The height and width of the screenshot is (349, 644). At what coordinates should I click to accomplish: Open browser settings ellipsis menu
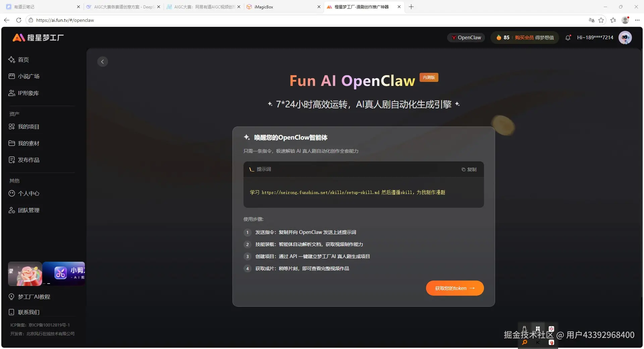coord(637,20)
